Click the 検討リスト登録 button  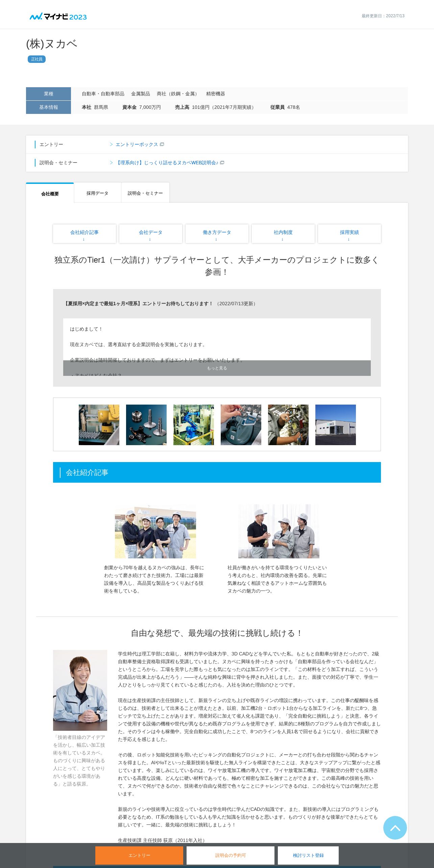(308, 855)
